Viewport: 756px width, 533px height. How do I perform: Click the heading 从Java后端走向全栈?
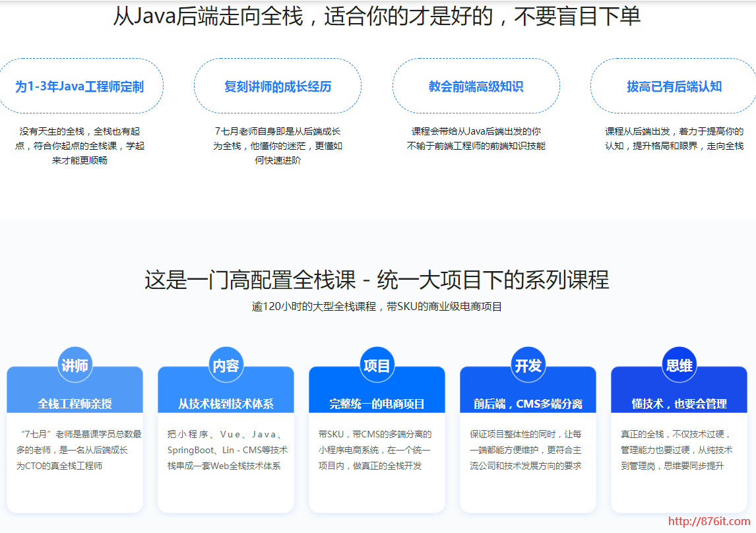(208, 16)
